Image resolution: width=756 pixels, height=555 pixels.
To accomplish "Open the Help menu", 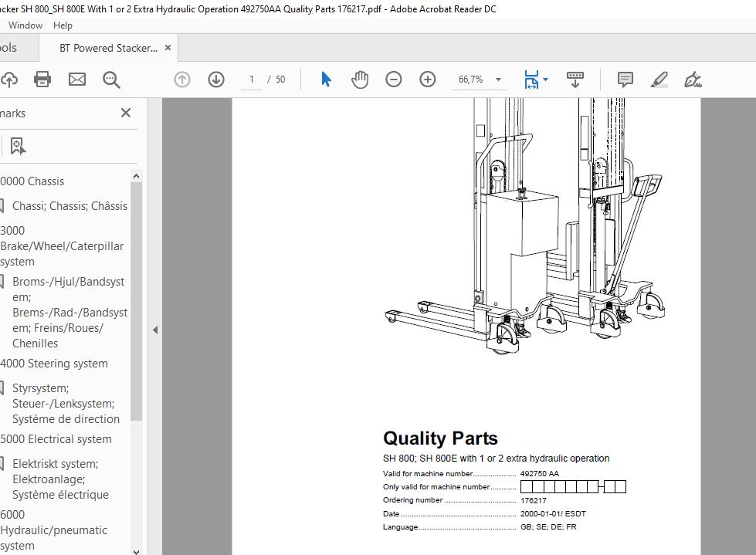I will point(63,25).
